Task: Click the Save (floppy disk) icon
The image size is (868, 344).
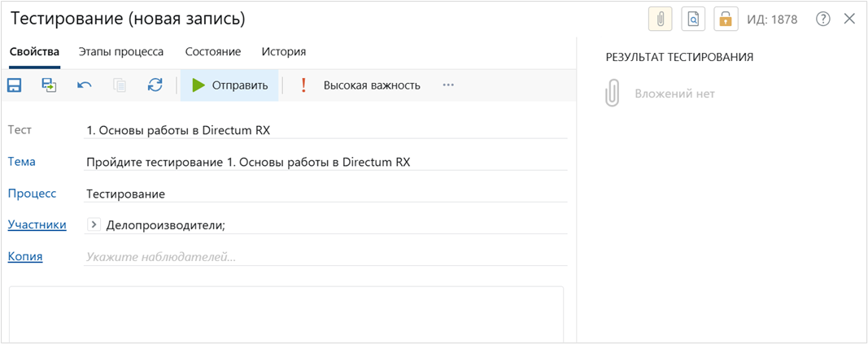Action: [14, 85]
